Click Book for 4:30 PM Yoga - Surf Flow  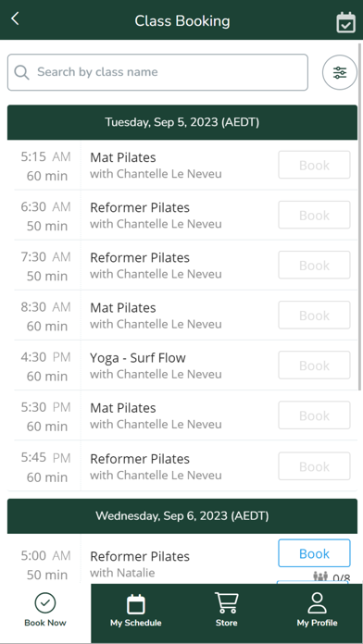click(x=314, y=365)
